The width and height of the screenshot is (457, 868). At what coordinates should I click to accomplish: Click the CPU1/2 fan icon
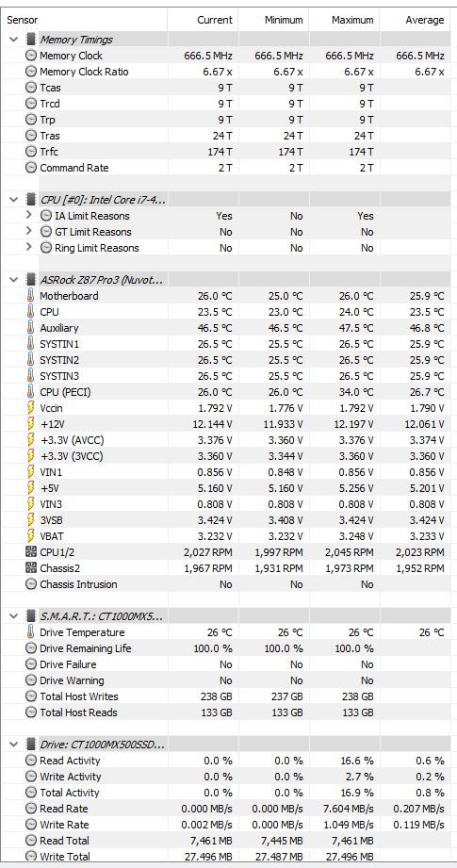pyautogui.click(x=31, y=552)
